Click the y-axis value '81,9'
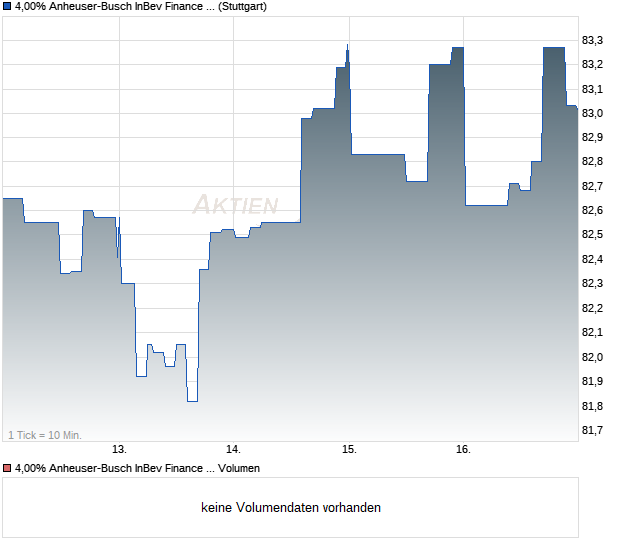This screenshot has height=546, width=620. coord(592,382)
